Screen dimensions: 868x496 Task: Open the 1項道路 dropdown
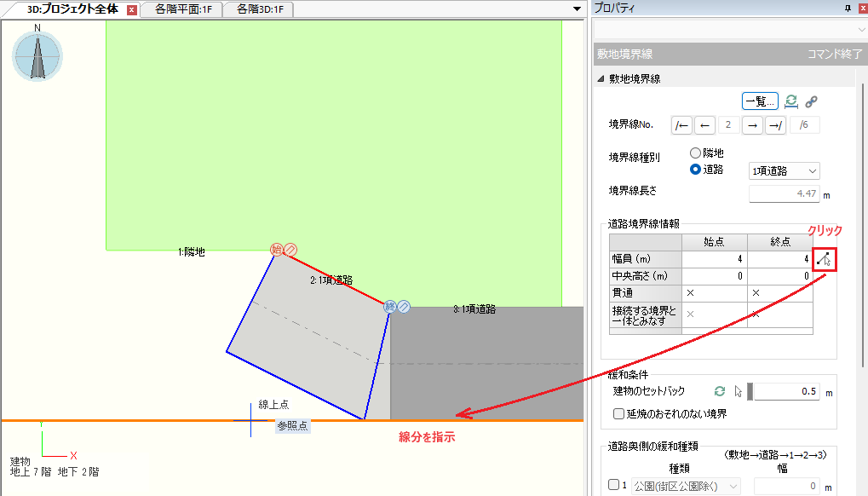point(784,170)
